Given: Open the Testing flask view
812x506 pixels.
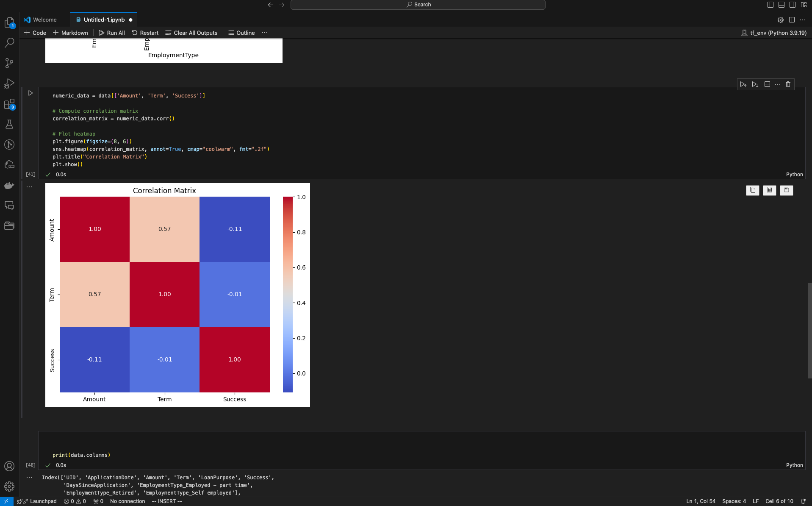Looking at the screenshot, I should tap(9, 124).
